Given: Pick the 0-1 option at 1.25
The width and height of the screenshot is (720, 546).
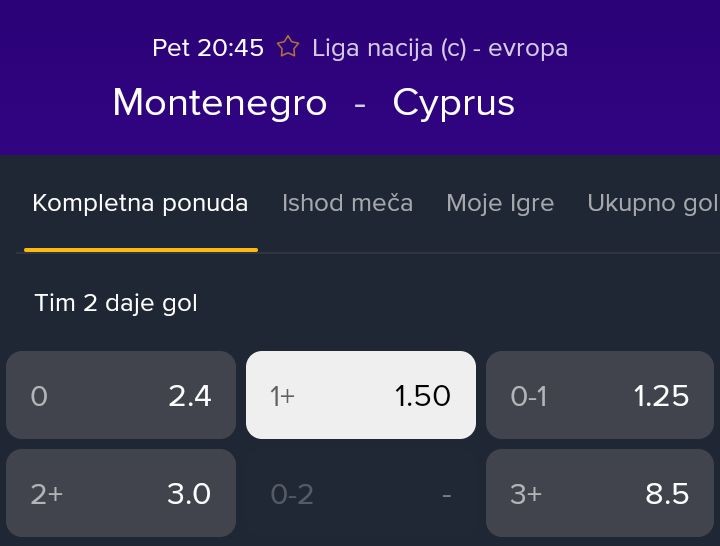Looking at the screenshot, I should click(x=600, y=395).
